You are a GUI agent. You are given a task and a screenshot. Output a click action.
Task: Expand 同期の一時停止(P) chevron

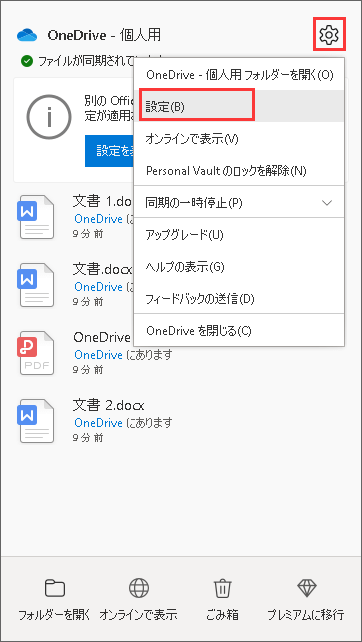tap(327, 203)
